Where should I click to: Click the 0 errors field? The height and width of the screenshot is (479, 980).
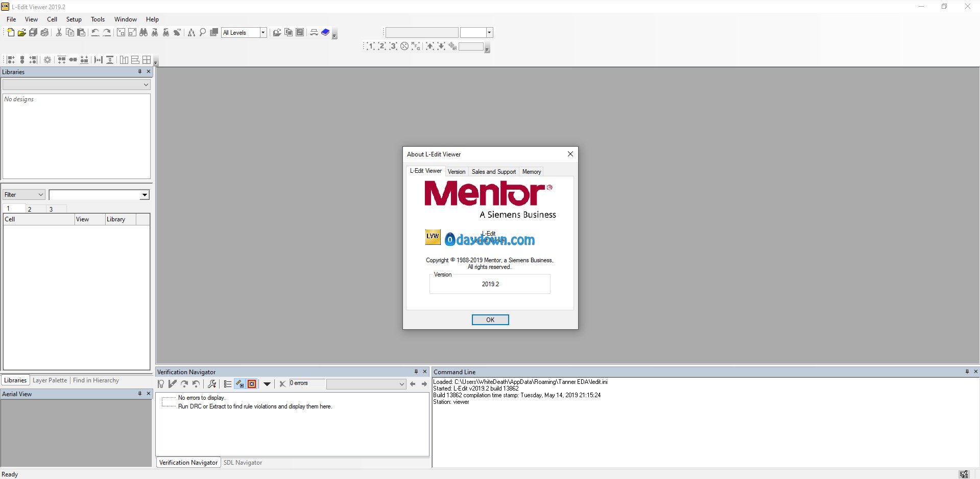[x=306, y=383]
